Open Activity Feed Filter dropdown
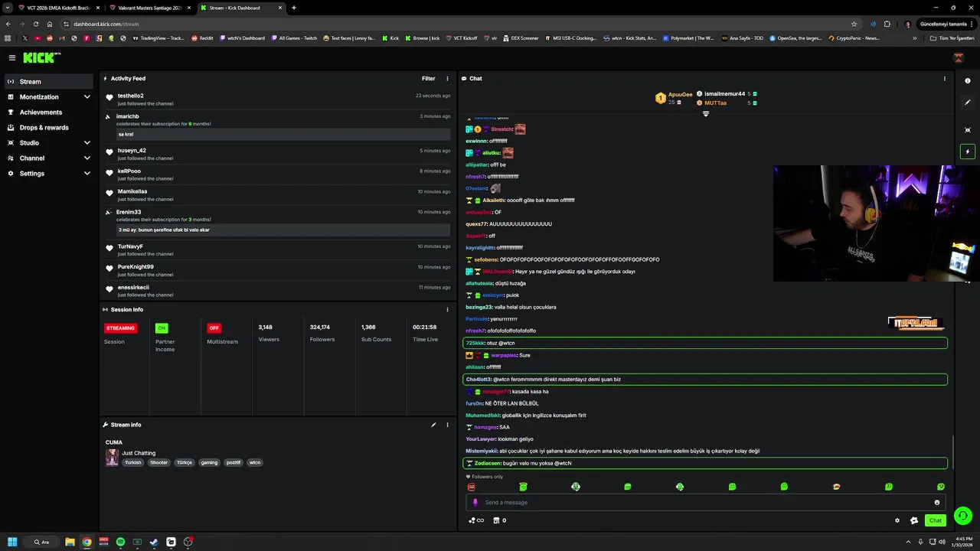Screen dimensions: 980x551 coord(428,78)
